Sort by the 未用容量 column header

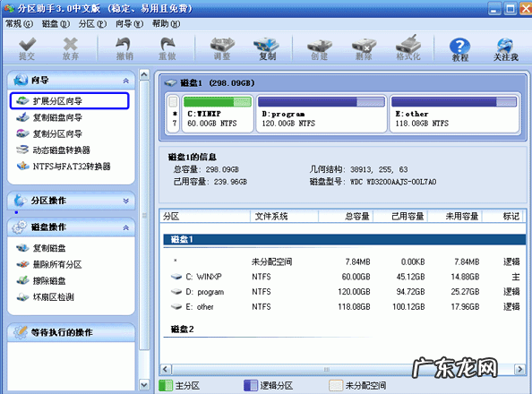pos(455,216)
